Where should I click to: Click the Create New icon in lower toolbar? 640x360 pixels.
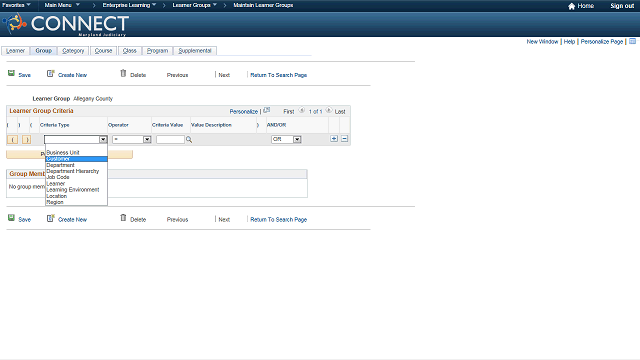(50, 218)
